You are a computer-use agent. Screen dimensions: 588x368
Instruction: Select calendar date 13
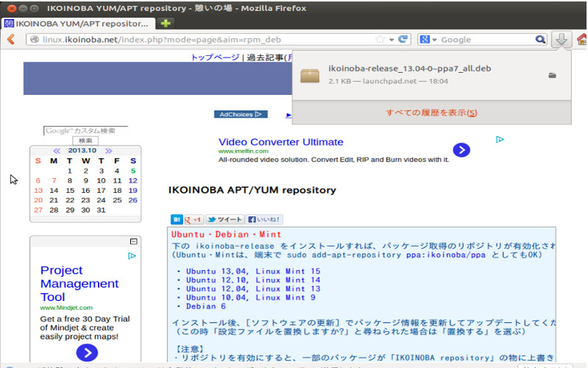pyautogui.click(x=38, y=191)
